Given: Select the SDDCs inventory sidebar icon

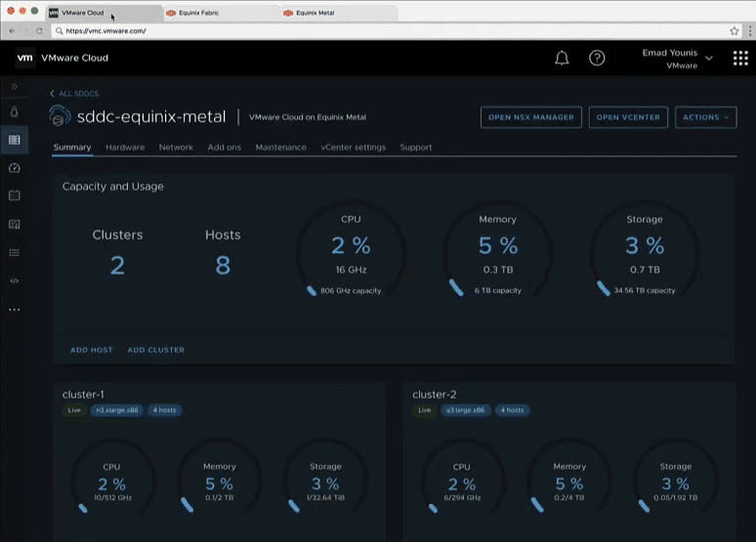Looking at the screenshot, I should [x=15, y=140].
